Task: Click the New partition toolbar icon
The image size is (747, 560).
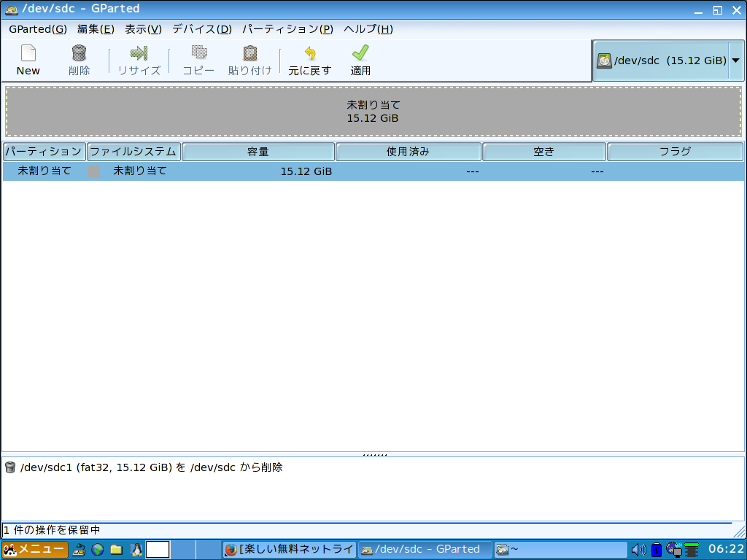Action: (x=28, y=53)
